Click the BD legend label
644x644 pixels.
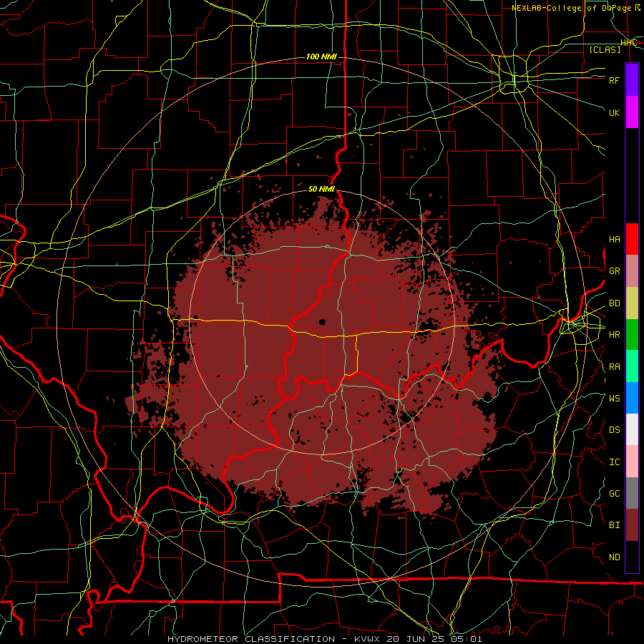614,303
